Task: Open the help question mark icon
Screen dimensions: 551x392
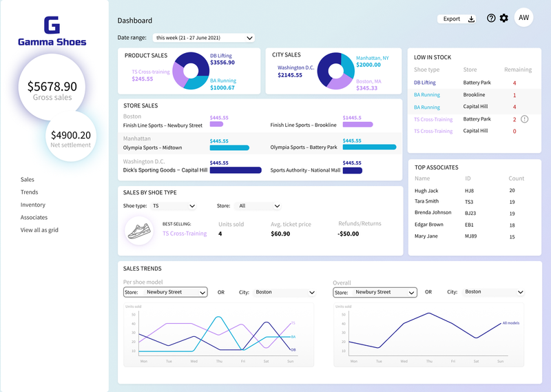Action: coord(491,18)
